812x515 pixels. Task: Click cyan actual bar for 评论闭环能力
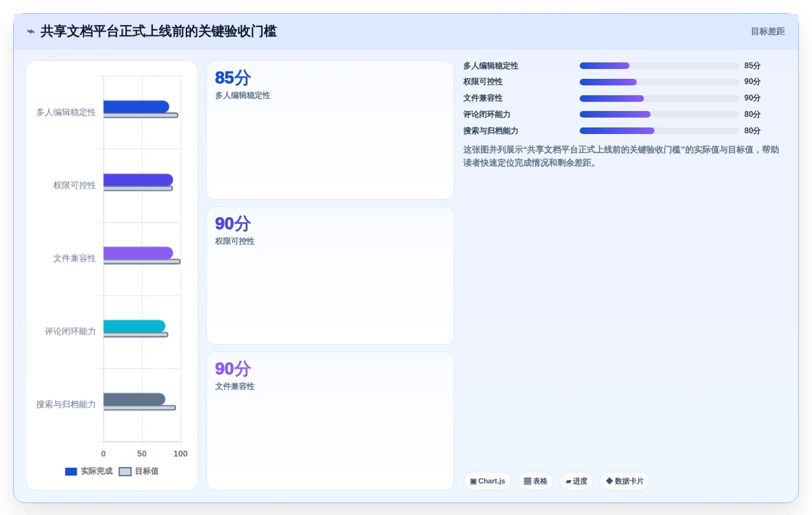tap(135, 326)
